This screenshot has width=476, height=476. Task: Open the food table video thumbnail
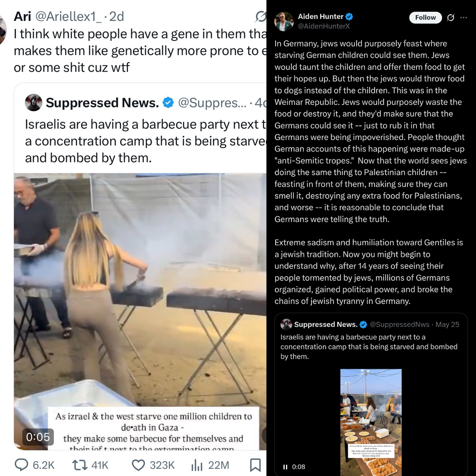(x=371, y=422)
